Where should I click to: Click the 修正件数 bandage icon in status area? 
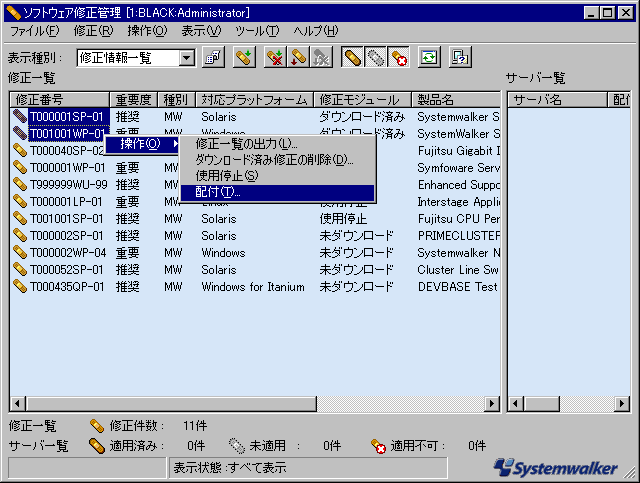click(97, 426)
